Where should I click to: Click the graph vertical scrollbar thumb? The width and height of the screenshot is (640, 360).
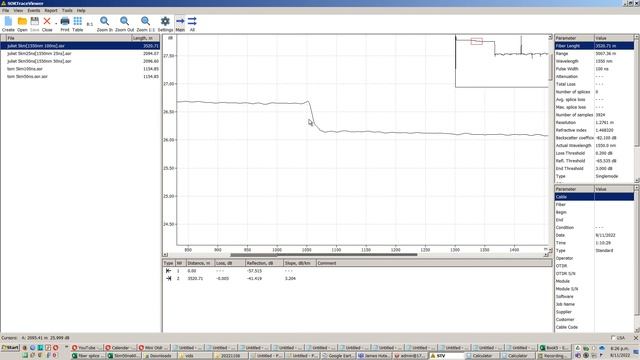pyautogui.click(x=550, y=67)
